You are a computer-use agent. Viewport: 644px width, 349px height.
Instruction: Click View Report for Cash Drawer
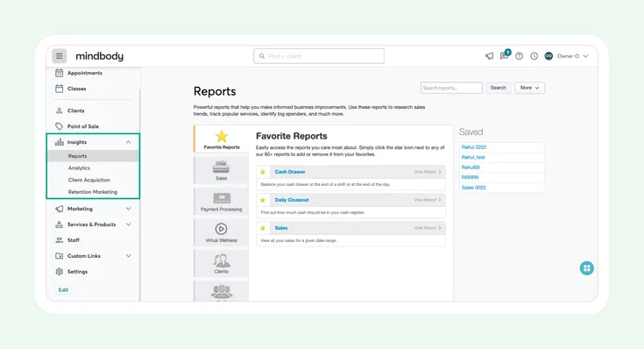428,172
